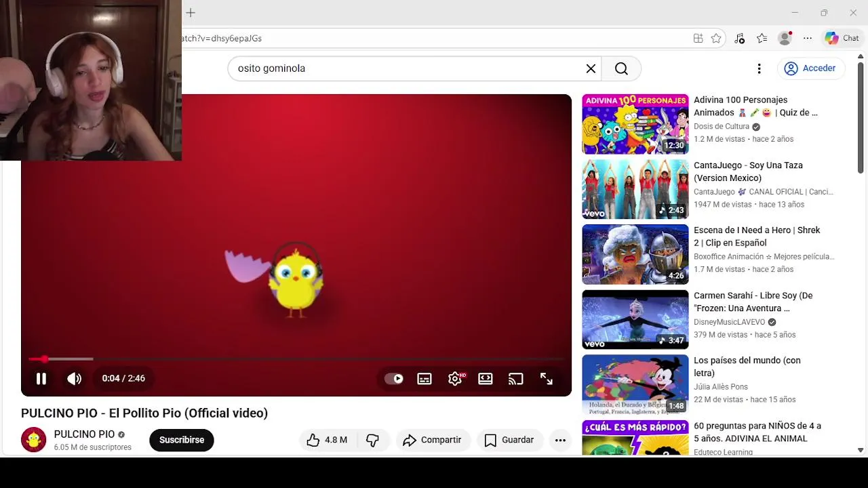
Task: Open browser apps grid icon
Action: pyautogui.click(x=698, y=39)
